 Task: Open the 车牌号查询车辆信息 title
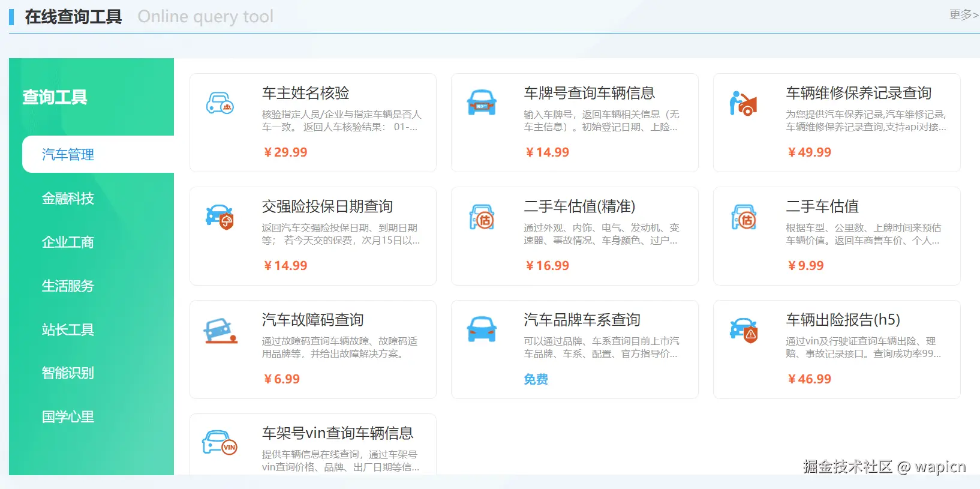(590, 93)
